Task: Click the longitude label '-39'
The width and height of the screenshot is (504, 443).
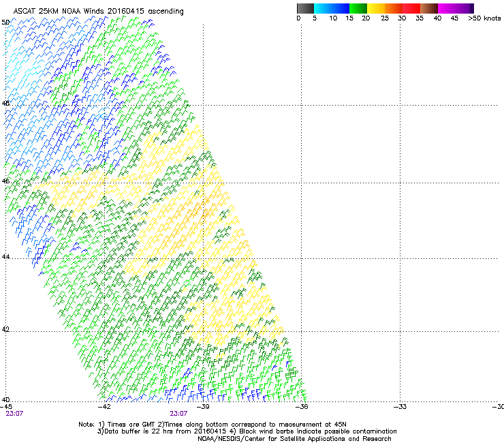Action: tap(203, 407)
